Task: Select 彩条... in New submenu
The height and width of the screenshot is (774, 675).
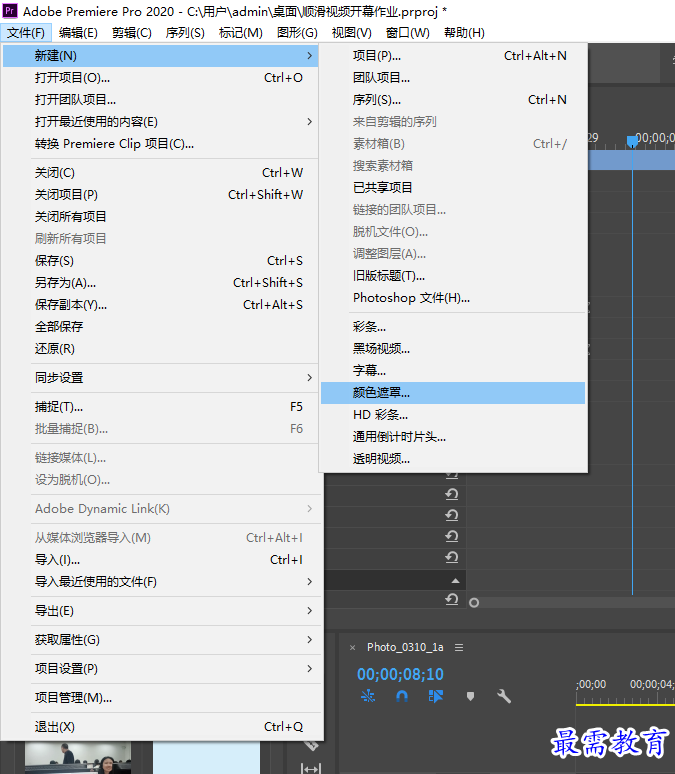Action: coord(453,327)
